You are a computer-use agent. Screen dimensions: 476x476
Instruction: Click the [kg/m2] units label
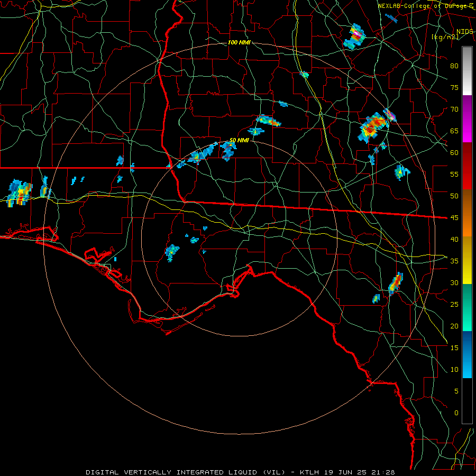[x=445, y=37]
